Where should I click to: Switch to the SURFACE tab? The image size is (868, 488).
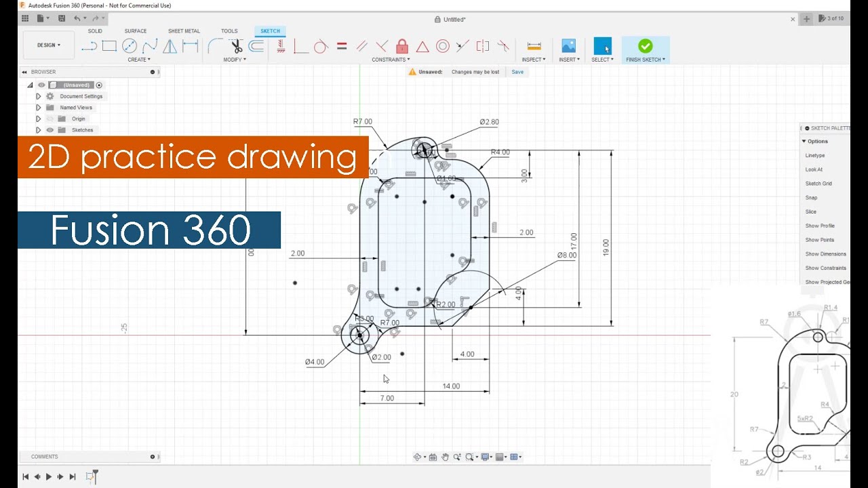[136, 31]
